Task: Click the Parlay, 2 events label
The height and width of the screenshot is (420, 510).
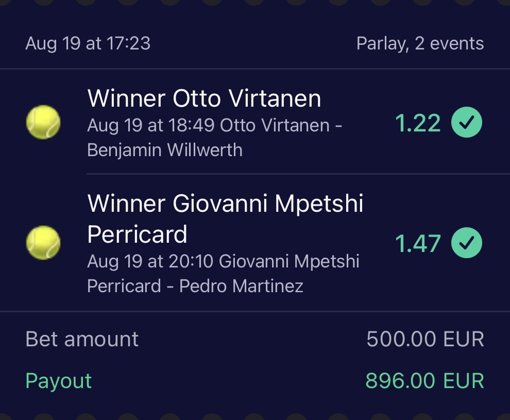Action: [x=420, y=44]
